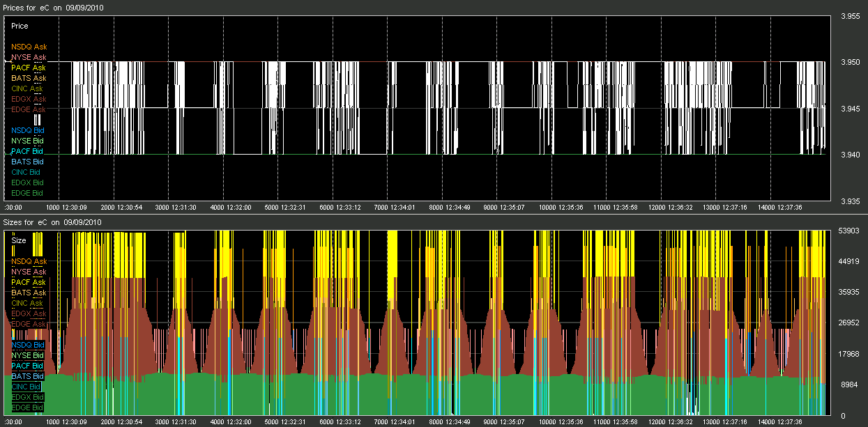The image size is (868, 427).
Task: Pick BATS Ask legend entry in Sizes chart
Action: click(29, 293)
